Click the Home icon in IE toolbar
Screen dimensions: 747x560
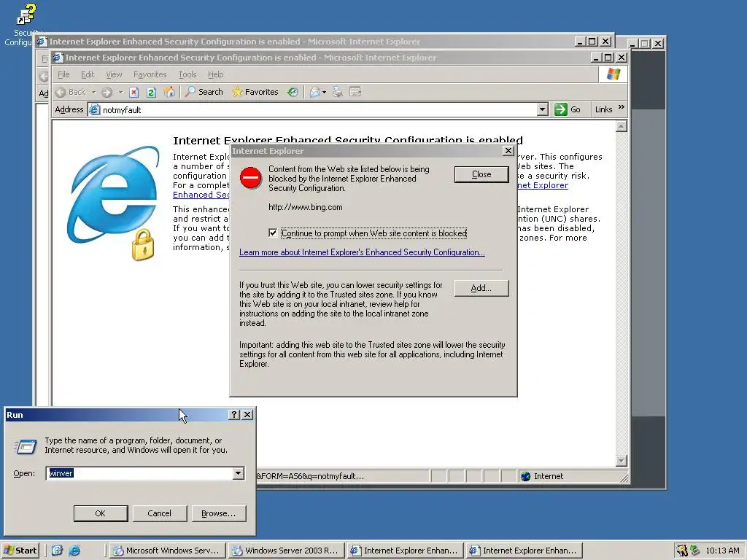[x=169, y=92]
